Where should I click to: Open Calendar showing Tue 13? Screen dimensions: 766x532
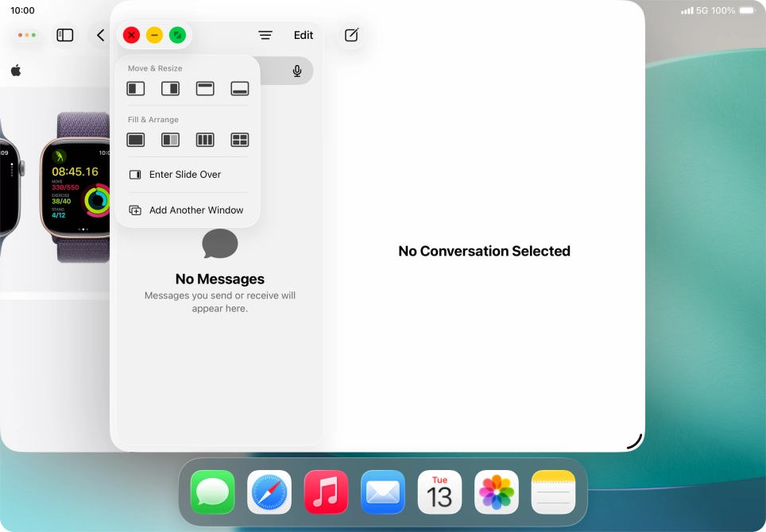[439, 492]
